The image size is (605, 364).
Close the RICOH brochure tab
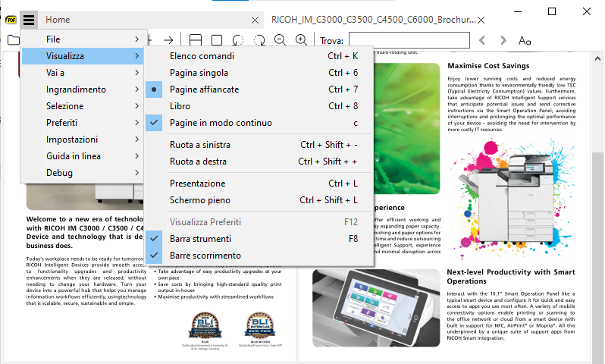point(481,20)
